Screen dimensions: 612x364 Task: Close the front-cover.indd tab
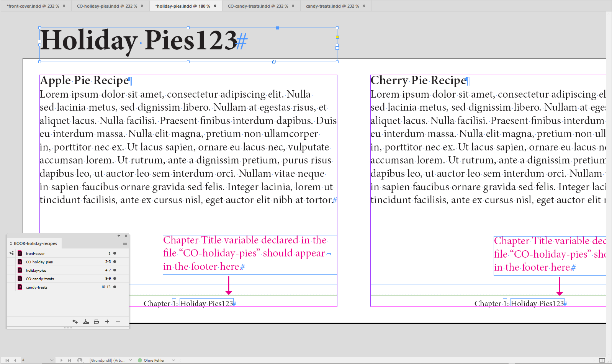click(x=64, y=6)
